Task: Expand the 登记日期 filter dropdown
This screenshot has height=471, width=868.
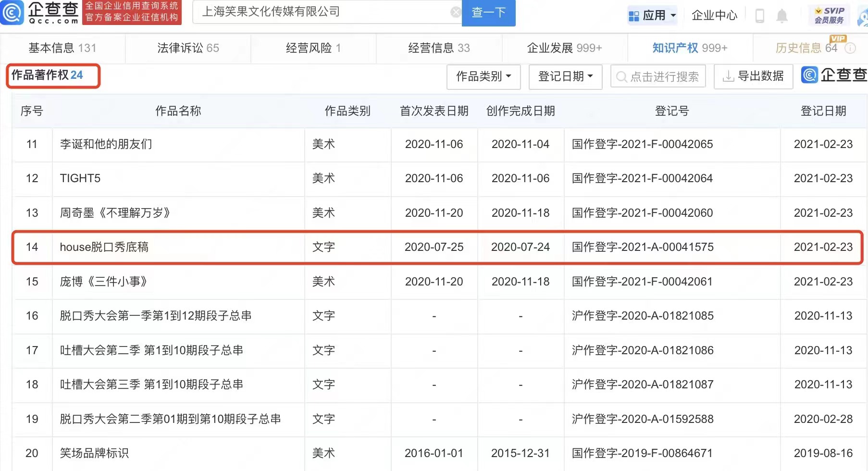Action: pyautogui.click(x=566, y=76)
